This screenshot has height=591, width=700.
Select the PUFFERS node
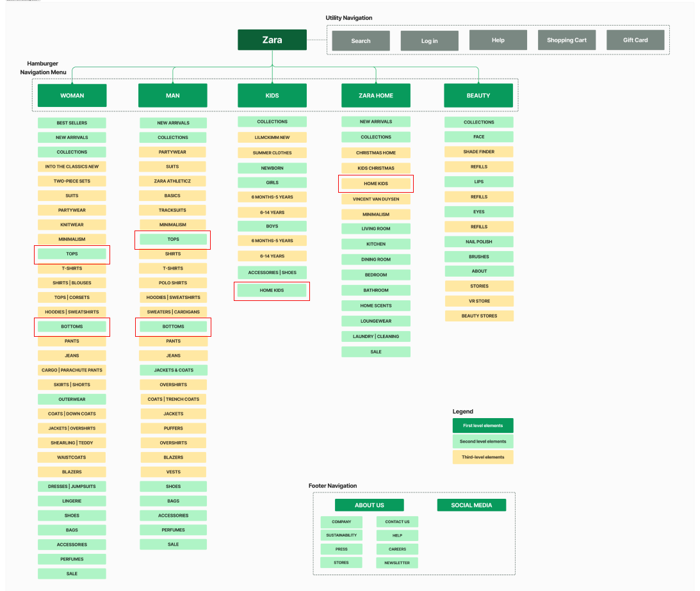point(173,428)
